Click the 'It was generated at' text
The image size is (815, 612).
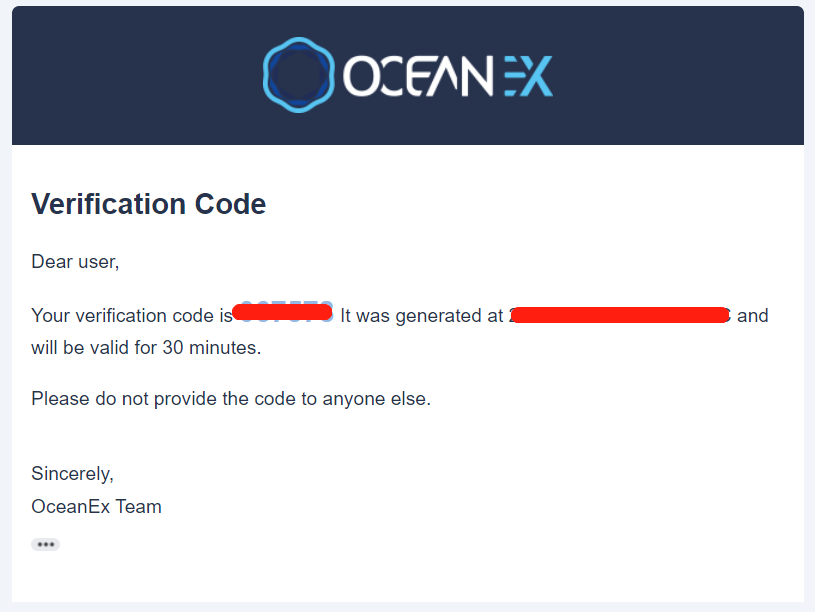click(422, 316)
